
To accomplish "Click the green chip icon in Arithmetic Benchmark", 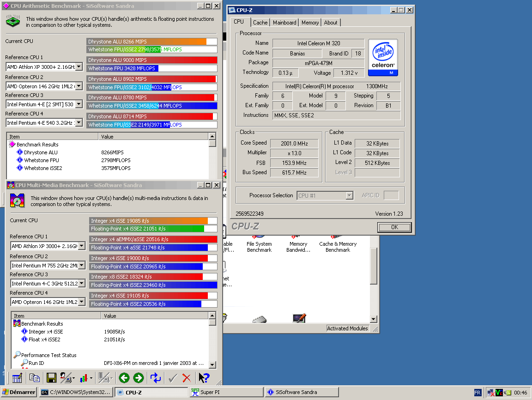I will point(13,21).
